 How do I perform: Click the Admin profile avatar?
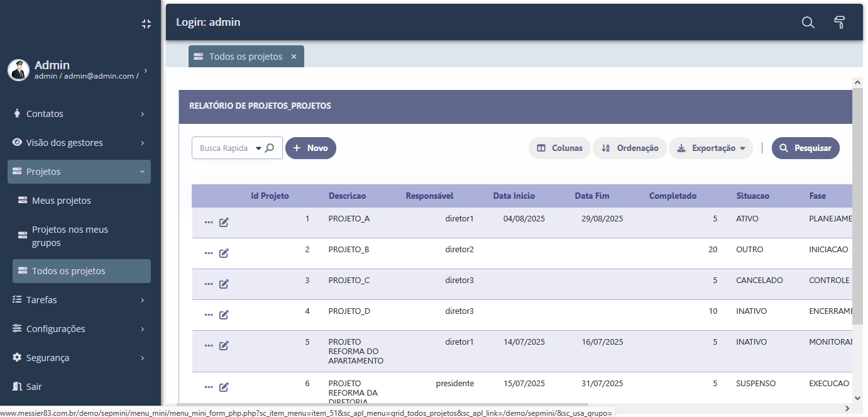[x=19, y=70]
